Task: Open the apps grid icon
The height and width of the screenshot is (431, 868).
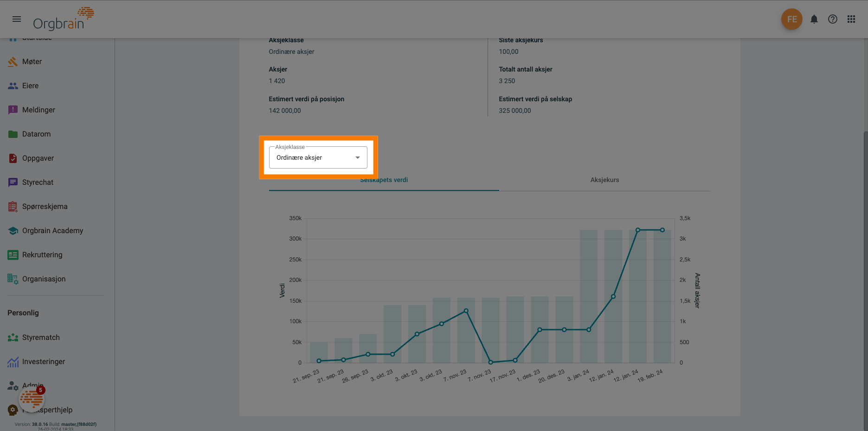Action: point(851,19)
